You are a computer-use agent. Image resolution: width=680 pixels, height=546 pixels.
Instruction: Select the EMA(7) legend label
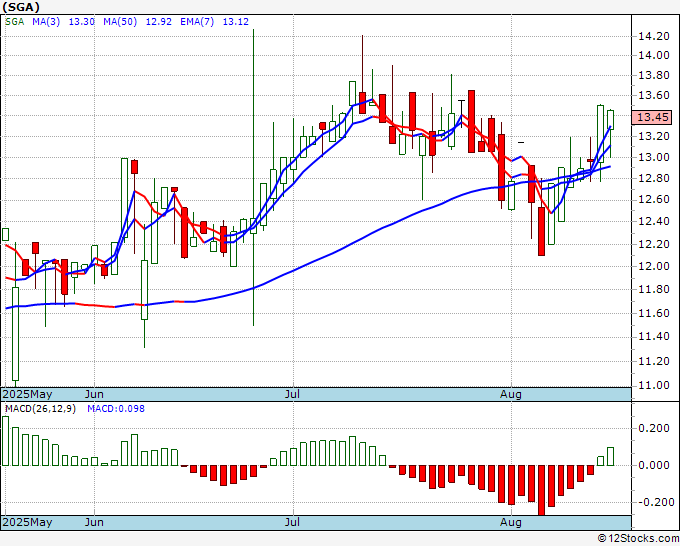tap(197, 22)
